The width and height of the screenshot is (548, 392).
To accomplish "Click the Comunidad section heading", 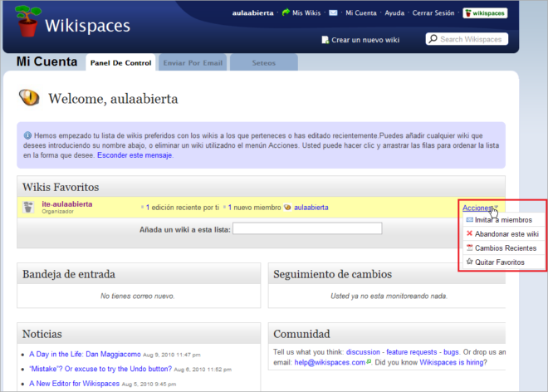I will [301, 334].
